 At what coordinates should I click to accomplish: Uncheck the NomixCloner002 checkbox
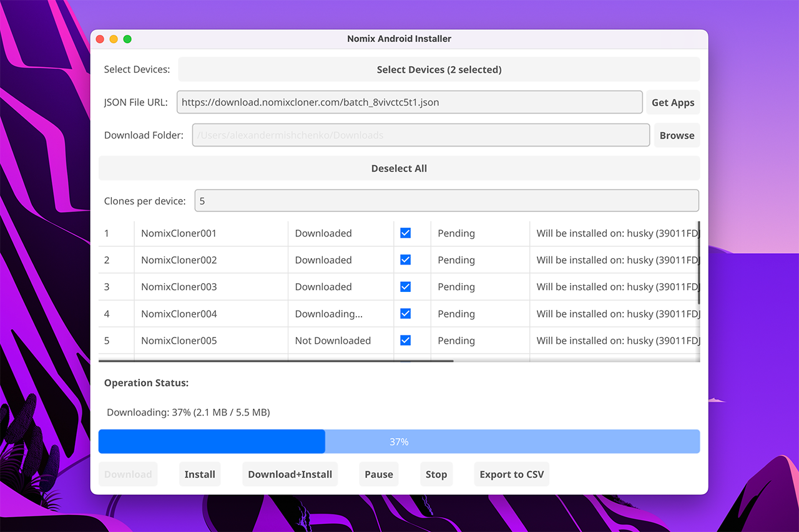coord(406,260)
